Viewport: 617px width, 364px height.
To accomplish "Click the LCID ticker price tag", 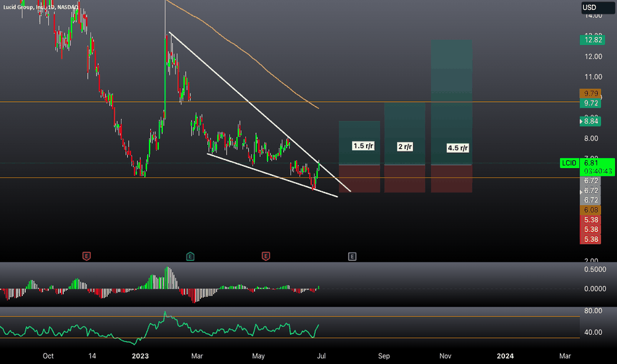I will tap(569, 163).
